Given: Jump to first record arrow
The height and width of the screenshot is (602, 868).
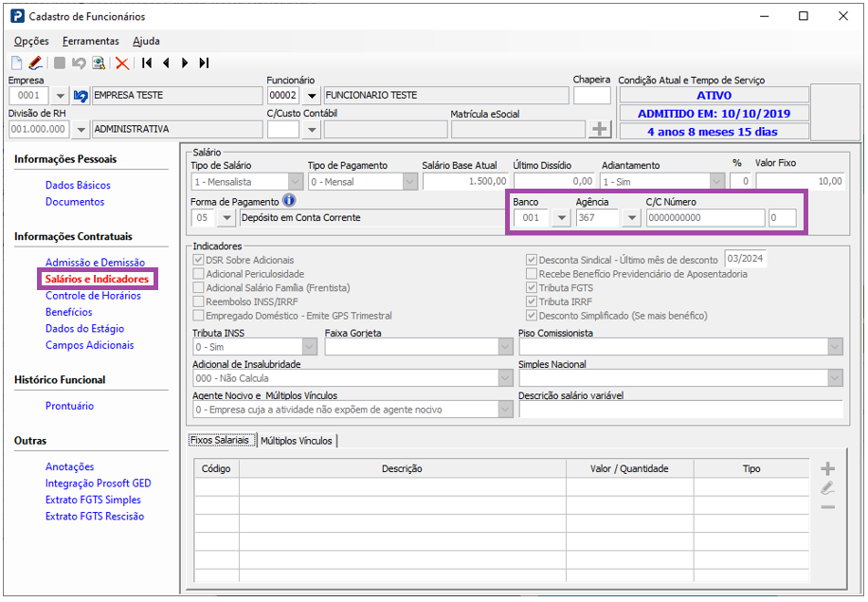Looking at the screenshot, I should point(147,64).
